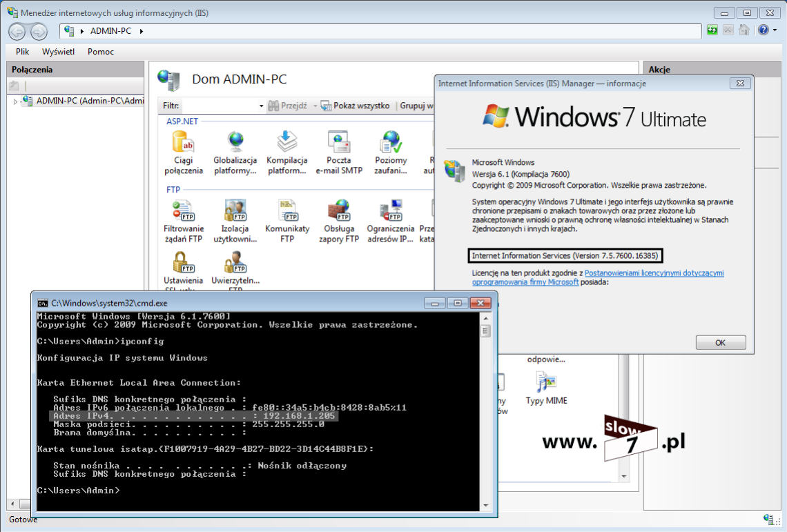
Task: Expand breadcrumb arrow before ADMIN-PC
Action: click(82, 31)
